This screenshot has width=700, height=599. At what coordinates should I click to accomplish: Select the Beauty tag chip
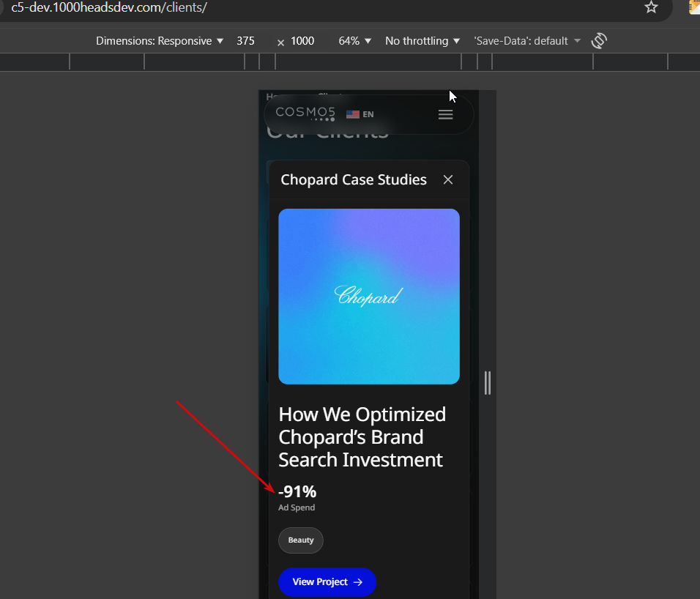[301, 540]
